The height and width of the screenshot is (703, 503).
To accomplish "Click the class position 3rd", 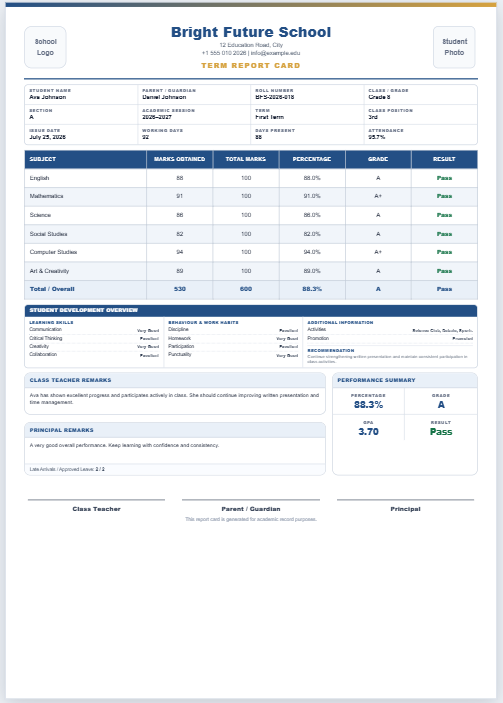I will click(x=373, y=117).
